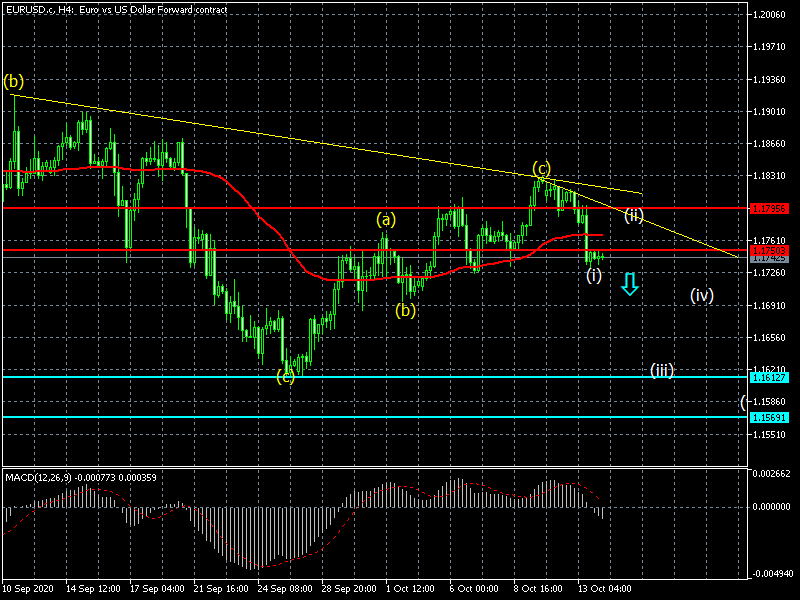Viewport: 800px width, 600px height.
Task: Click the white (ii) wave label
Action: pyautogui.click(x=634, y=215)
